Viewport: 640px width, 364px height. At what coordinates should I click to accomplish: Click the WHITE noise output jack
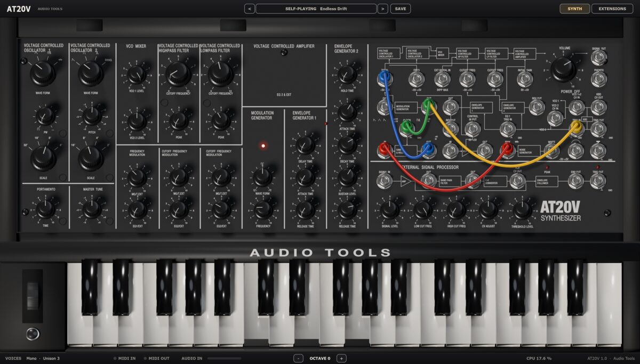tap(553, 151)
